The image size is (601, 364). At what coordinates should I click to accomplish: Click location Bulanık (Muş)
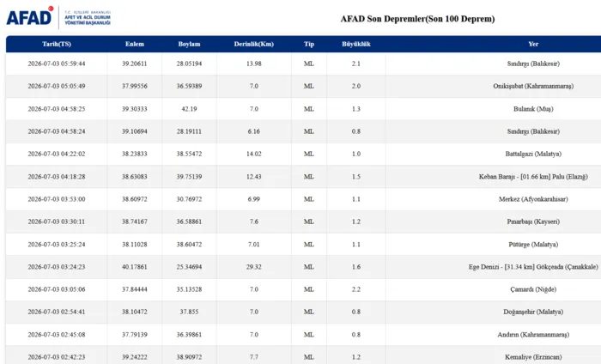pyautogui.click(x=533, y=109)
